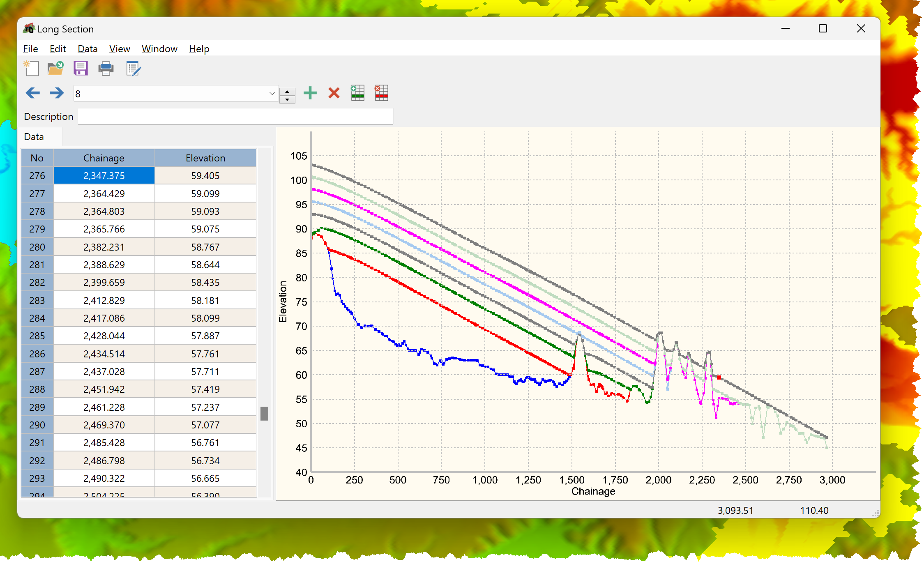
Task: Open the View menu
Action: tap(120, 49)
